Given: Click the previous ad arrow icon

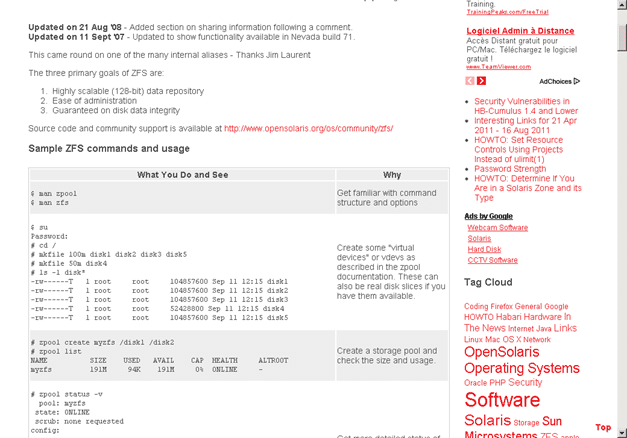Looking at the screenshot, I should 469,81.
